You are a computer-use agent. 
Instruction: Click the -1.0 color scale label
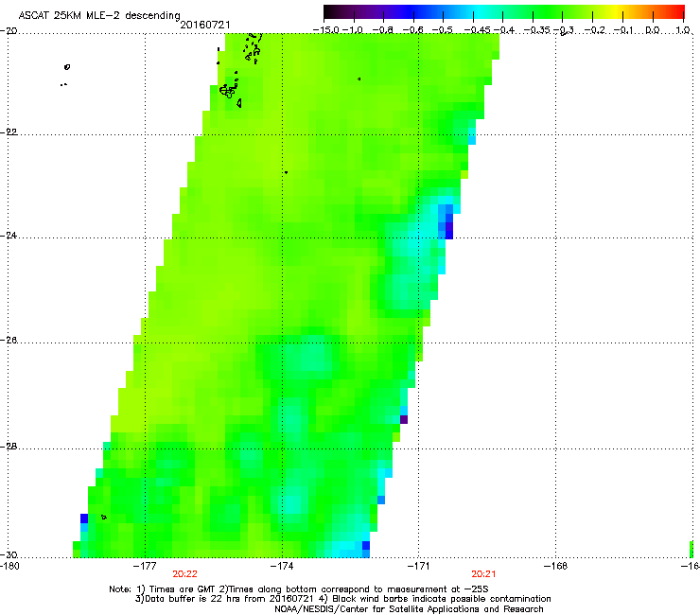352,30
